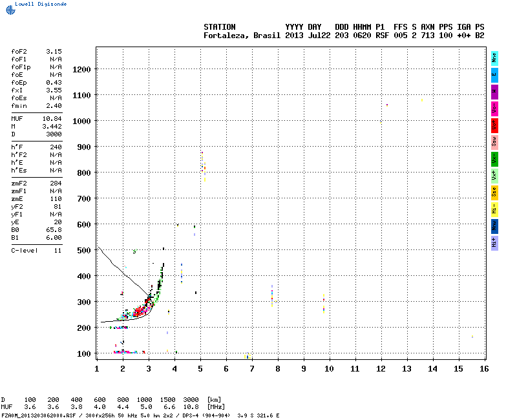Click the foF2 value 3.15
Image resolution: width=517 pixels, height=420 pixels.
(x=54, y=52)
